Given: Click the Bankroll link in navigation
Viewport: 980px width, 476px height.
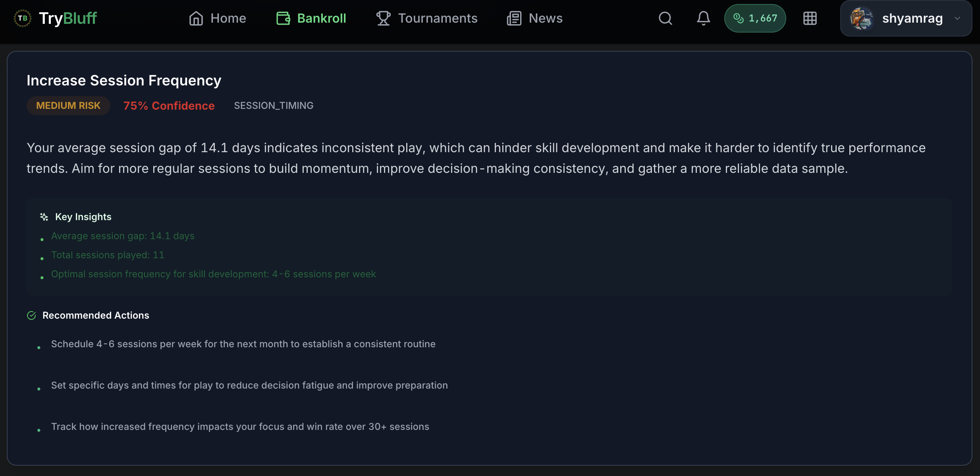Looking at the screenshot, I should [322, 18].
